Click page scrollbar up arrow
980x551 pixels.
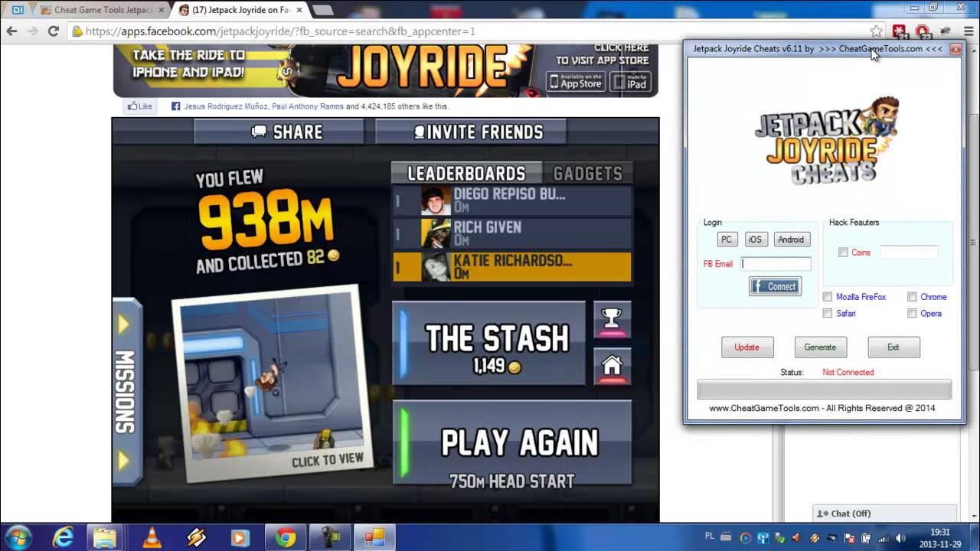pos(973,51)
